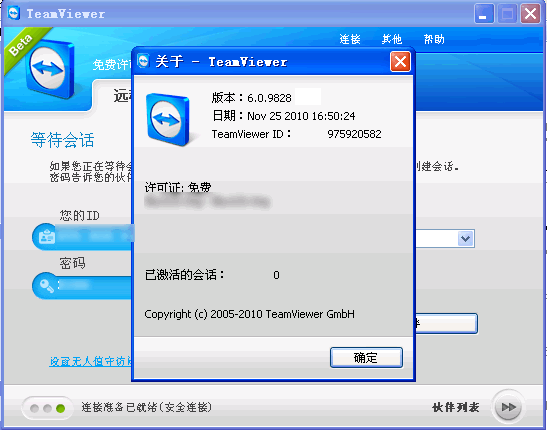Click the ID card icon beside 您的ID

(x=47, y=237)
